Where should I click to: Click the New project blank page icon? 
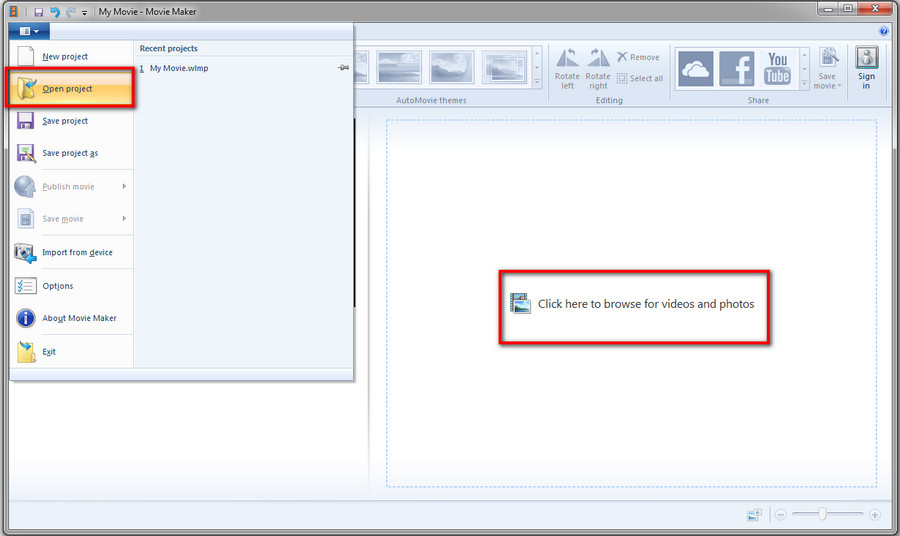tap(25, 56)
